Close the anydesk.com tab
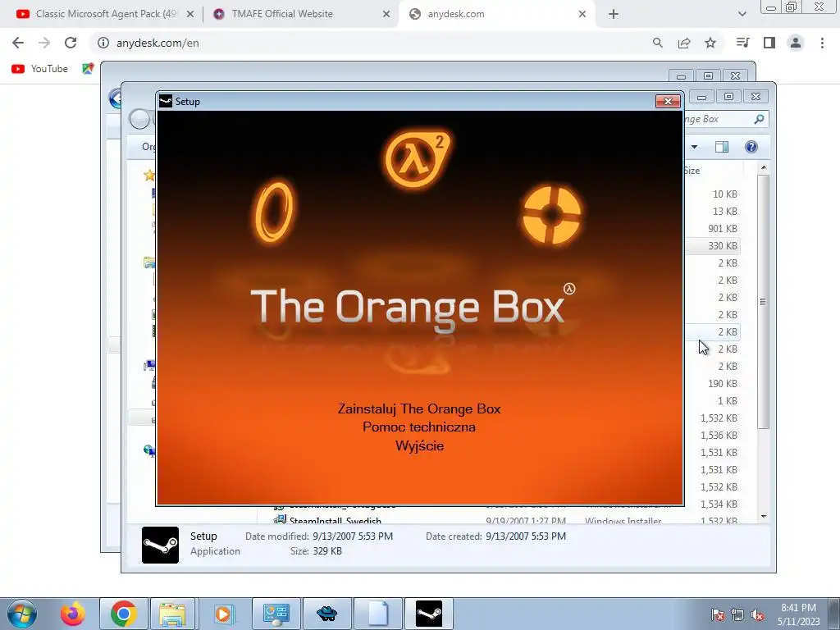Viewport: 840px width, 630px height. 582,14
